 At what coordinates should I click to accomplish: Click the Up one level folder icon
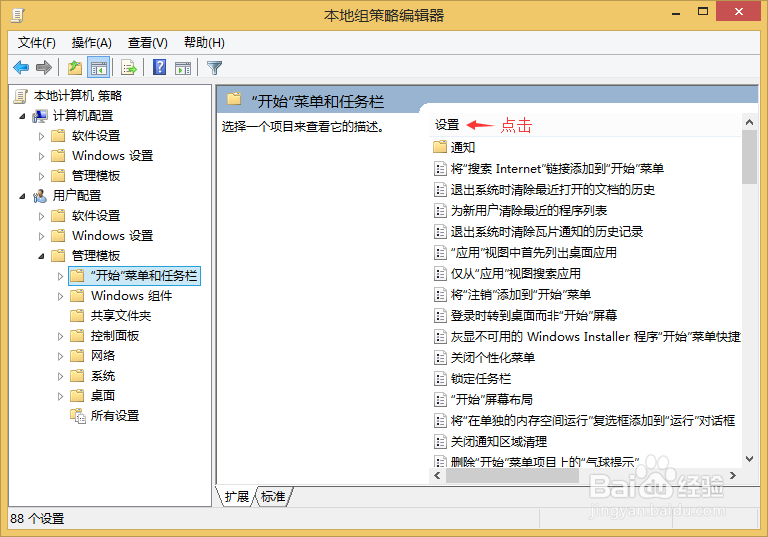75,67
